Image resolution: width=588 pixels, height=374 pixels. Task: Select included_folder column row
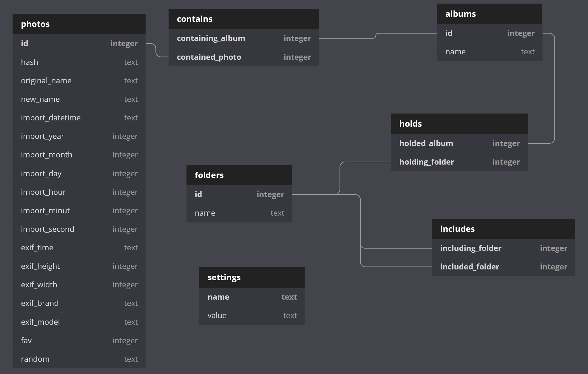pos(503,267)
